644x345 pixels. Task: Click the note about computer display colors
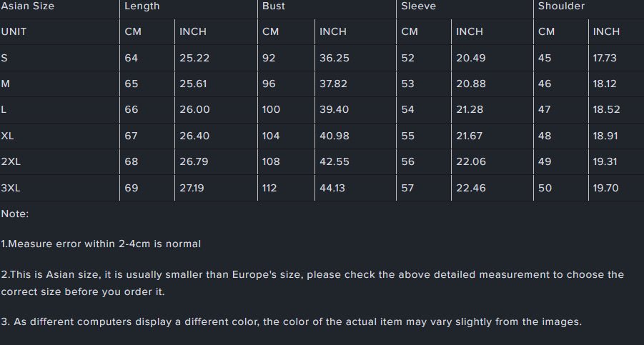click(292, 321)
